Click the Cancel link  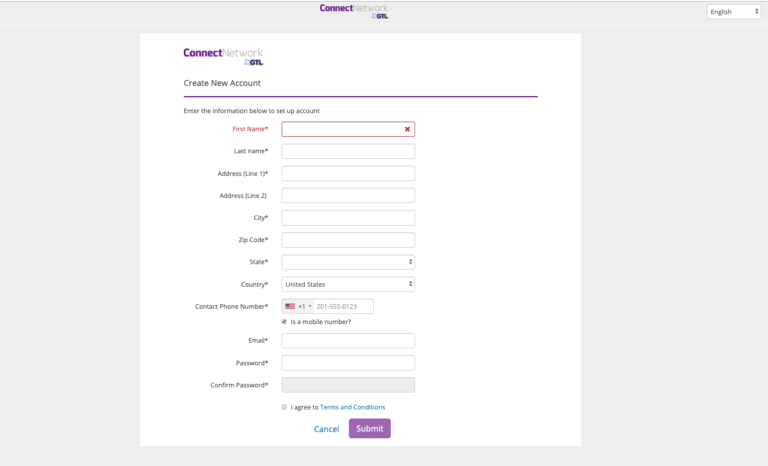[x=326, y=429]
